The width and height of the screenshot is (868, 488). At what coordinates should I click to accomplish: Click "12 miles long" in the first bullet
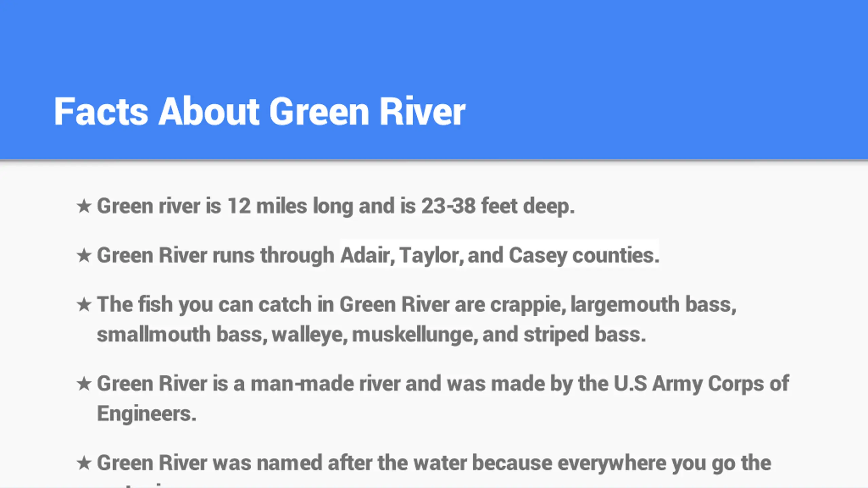[290, 206]
